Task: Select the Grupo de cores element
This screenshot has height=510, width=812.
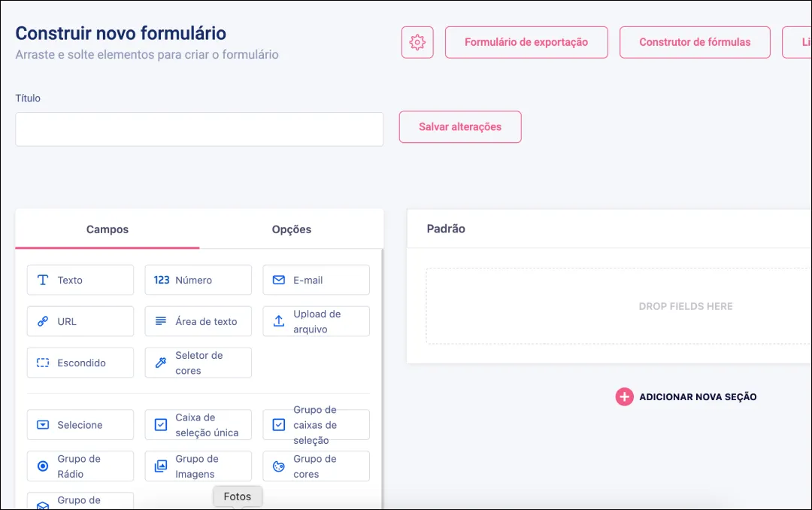Action: pos(316,466)
